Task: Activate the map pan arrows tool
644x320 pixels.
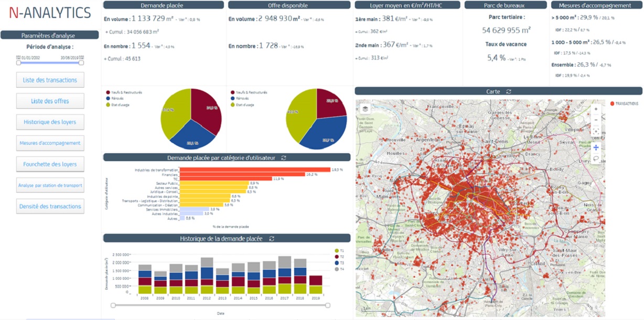Action: point(596,147)
